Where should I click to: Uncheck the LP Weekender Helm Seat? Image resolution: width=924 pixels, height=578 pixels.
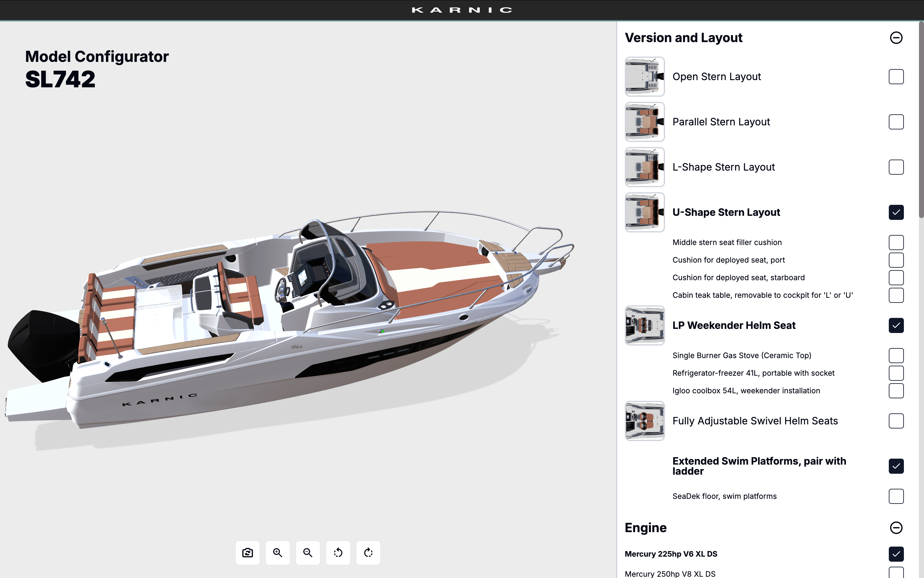pyautogui.click(x=896, y=325)
